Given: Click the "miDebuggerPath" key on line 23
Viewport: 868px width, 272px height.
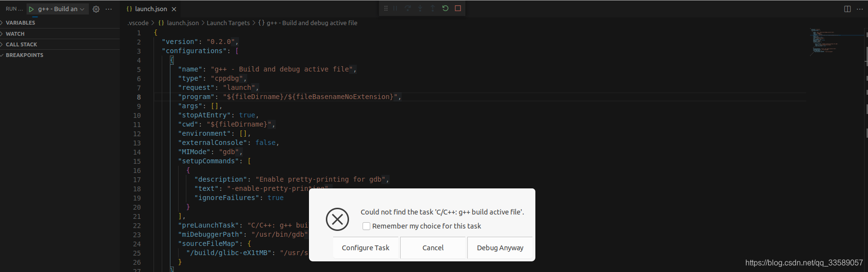Looking at the screenshot, I should (210, 234).
